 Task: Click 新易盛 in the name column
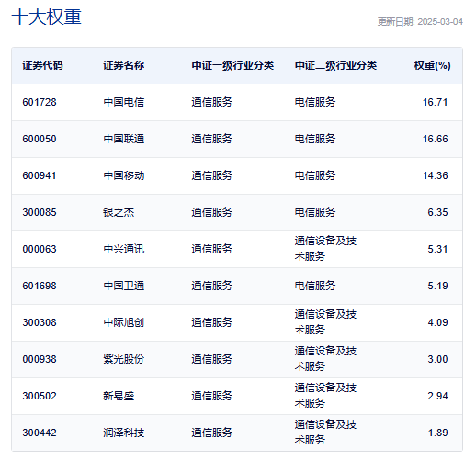pyautogui.click(x=119, y=396)
